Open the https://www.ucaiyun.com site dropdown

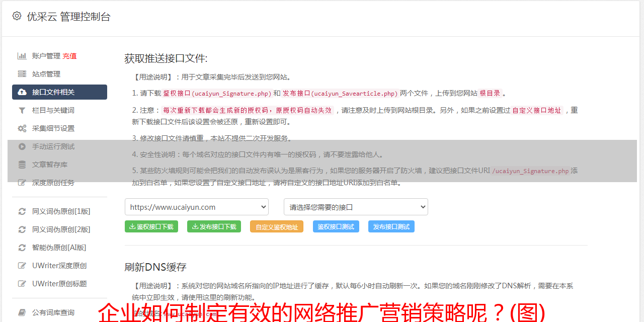pyautogui.click(x=197, y=207)
